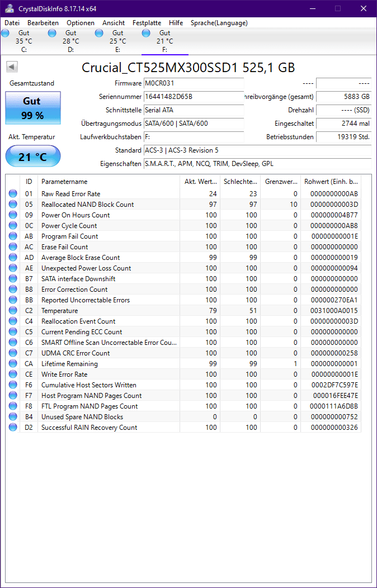The width and height of the screenshot is (377, 588).
Task: Click status icon of Power Cycle Count
Action: (x=13, y=226)
